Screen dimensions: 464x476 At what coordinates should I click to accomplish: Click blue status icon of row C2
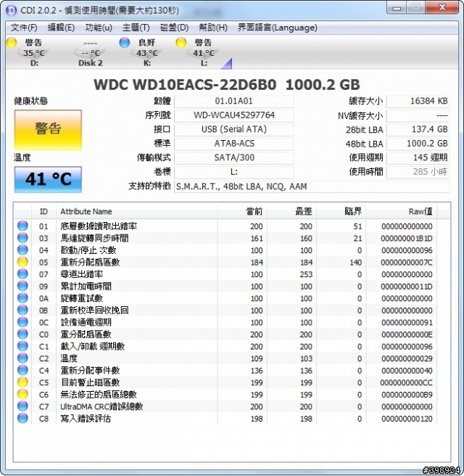22,358
